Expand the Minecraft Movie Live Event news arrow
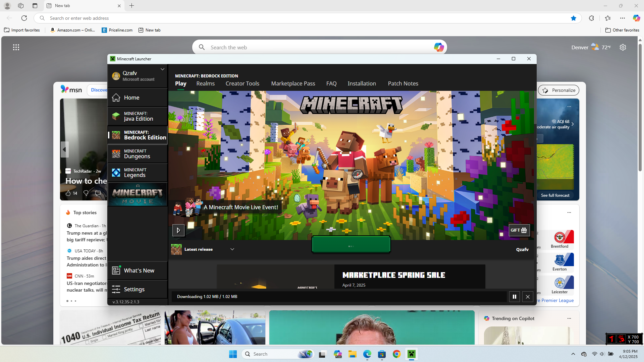The width and height of the screenshot is (644, 362). click(178, 230)
